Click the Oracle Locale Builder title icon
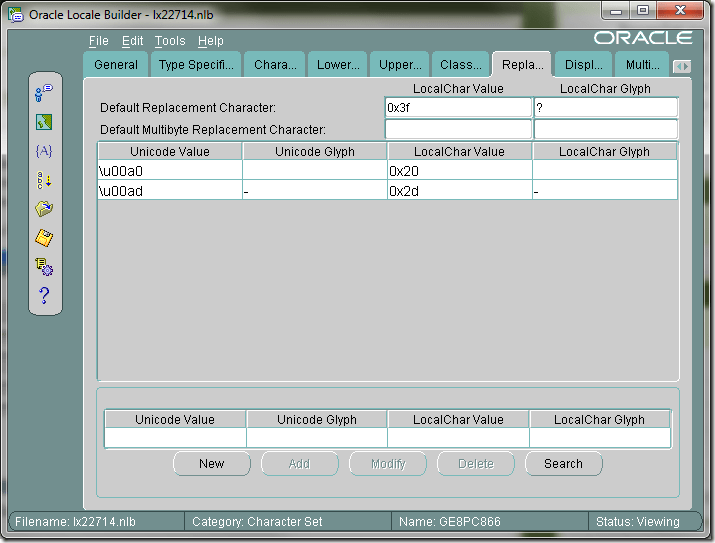This screenshot has width=715, height=543. pyautogui.click(x=16, y=15)
